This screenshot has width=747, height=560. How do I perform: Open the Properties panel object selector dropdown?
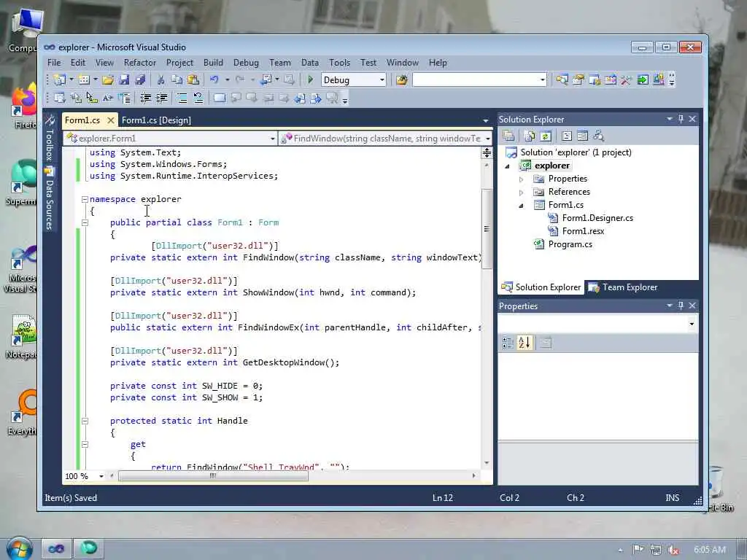coord(692,324)
